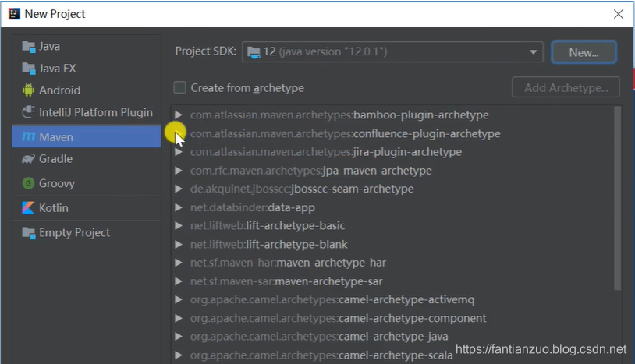Click the archetype list vertical scrollbar

pyautogui.click(x=617, y=198)
